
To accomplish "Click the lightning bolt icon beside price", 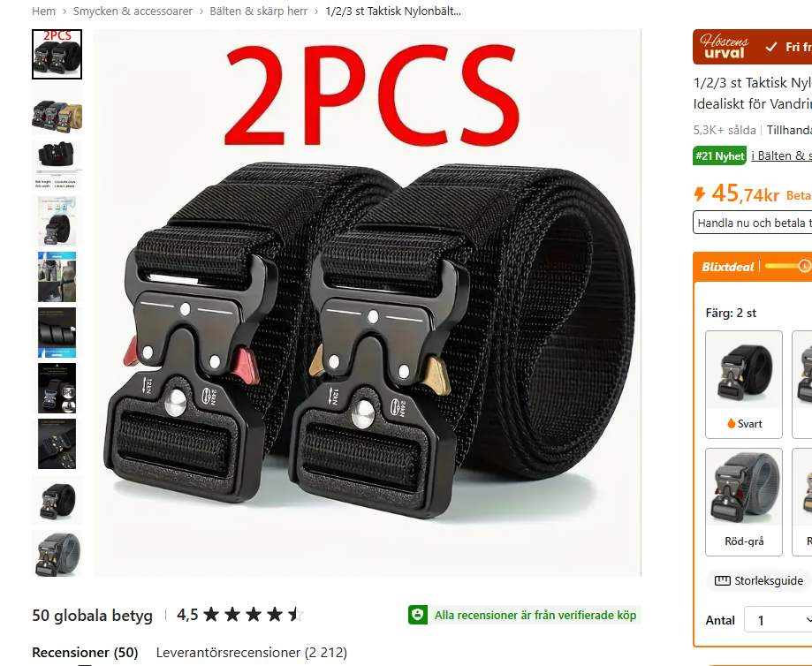I will (700, 194).
